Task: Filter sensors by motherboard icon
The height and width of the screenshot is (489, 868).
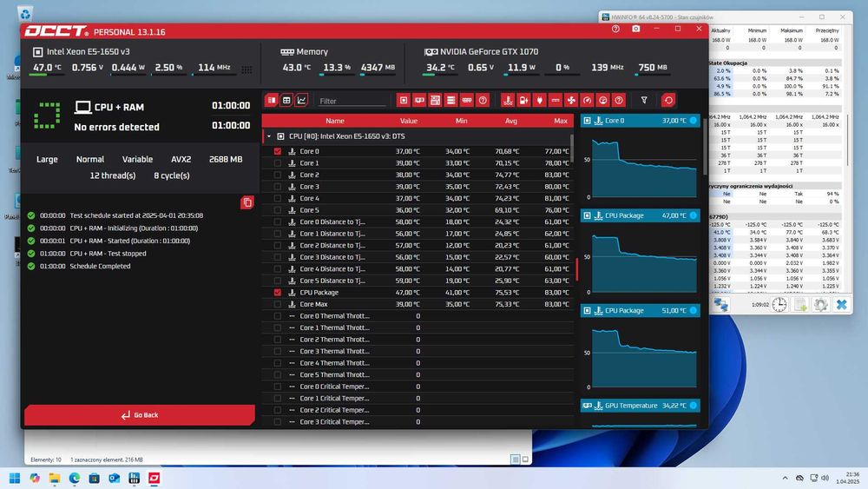Action: (x=435, y=100)
